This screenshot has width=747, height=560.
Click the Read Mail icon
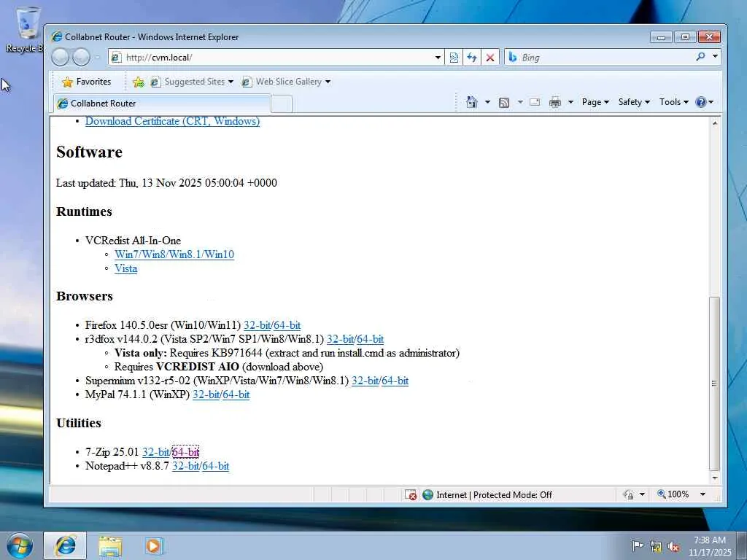click(535, 102)
